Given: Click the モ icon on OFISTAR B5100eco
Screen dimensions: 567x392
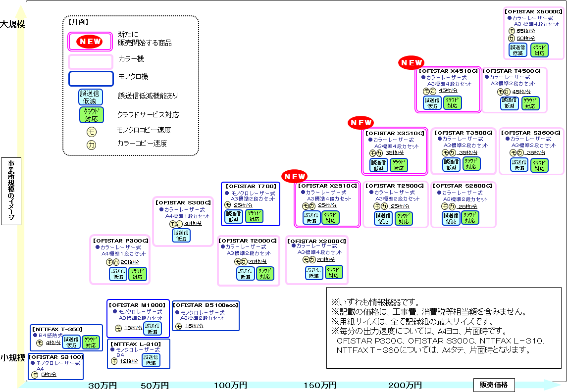Looking at the screenshot, I should pos(179,326).
